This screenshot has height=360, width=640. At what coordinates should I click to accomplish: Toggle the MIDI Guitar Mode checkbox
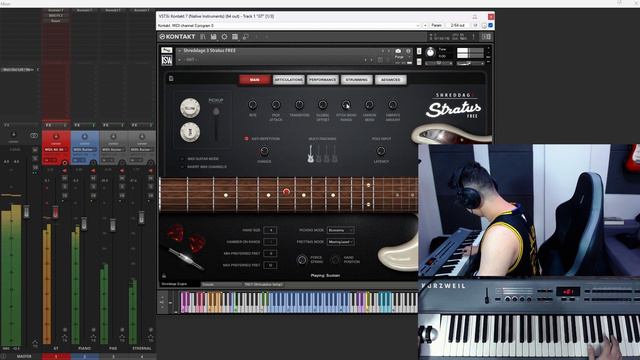(182, 158)
